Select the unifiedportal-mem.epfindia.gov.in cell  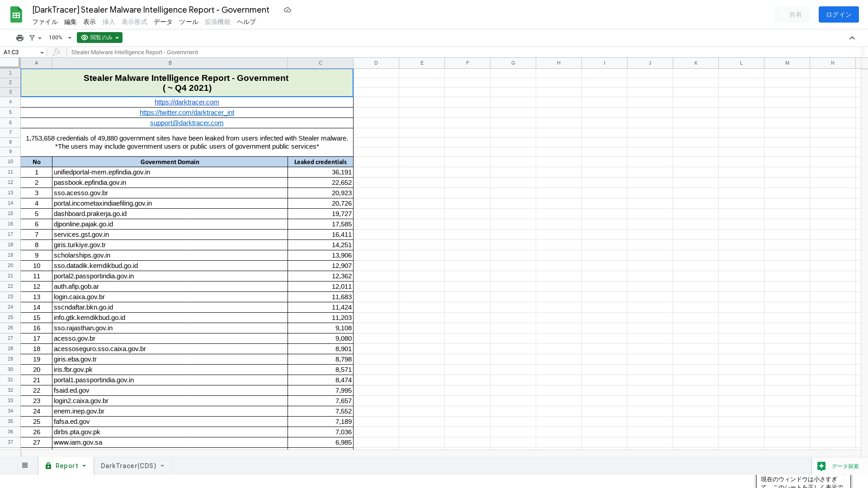point(170,172)
